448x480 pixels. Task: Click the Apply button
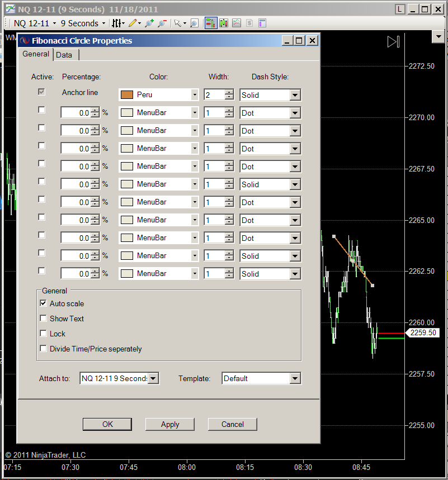tap(170, 424)
